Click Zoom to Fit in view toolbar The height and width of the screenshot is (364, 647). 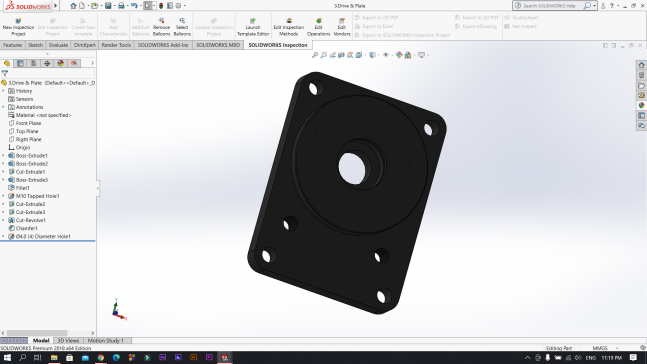pyautogui.click(x=315, y=54)
